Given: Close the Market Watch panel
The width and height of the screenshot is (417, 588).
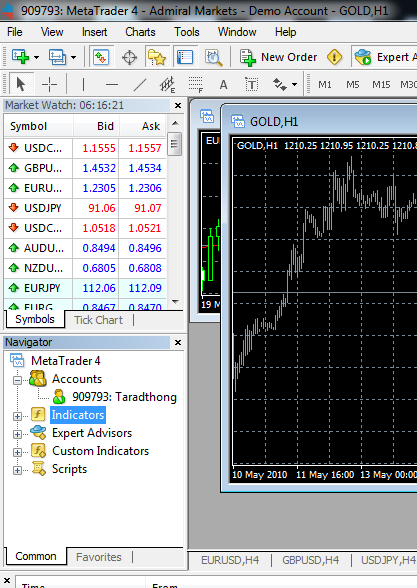Looking at the screenshot, I should coord(178,106).
